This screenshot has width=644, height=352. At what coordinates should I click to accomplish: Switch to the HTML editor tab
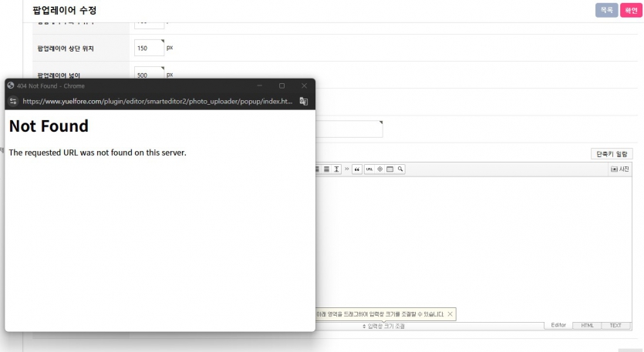tap(587, 326)
